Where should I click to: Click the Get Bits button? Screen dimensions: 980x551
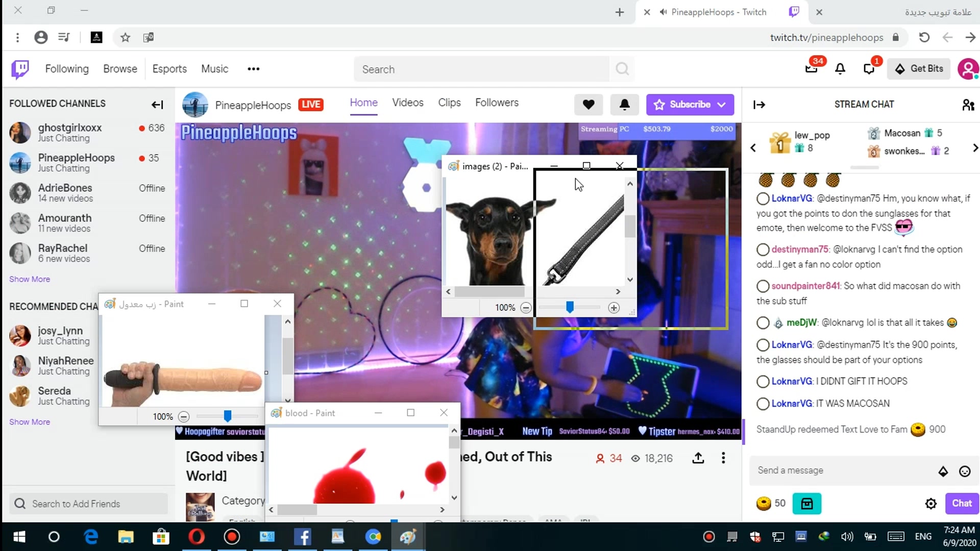coord(919,69)
